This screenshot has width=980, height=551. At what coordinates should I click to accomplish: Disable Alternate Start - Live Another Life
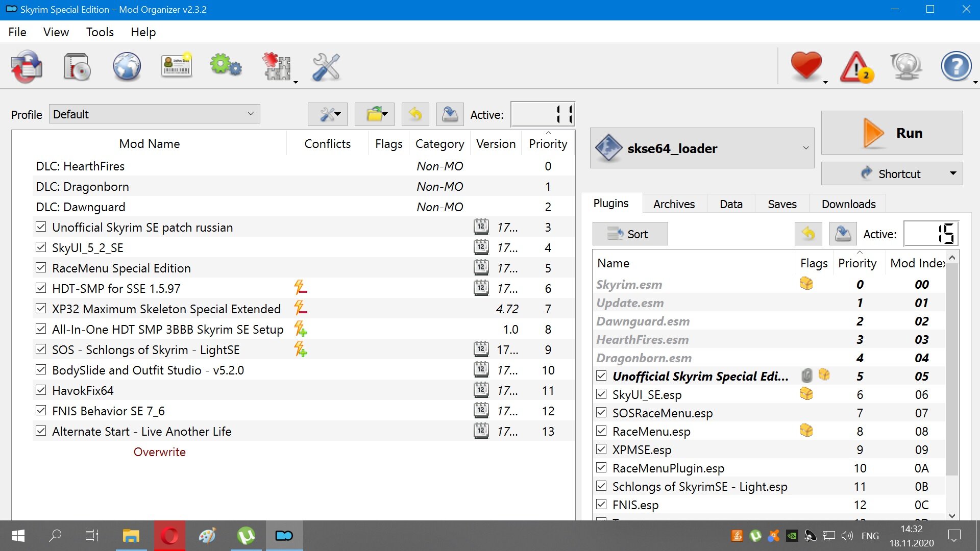coord(41,431)
